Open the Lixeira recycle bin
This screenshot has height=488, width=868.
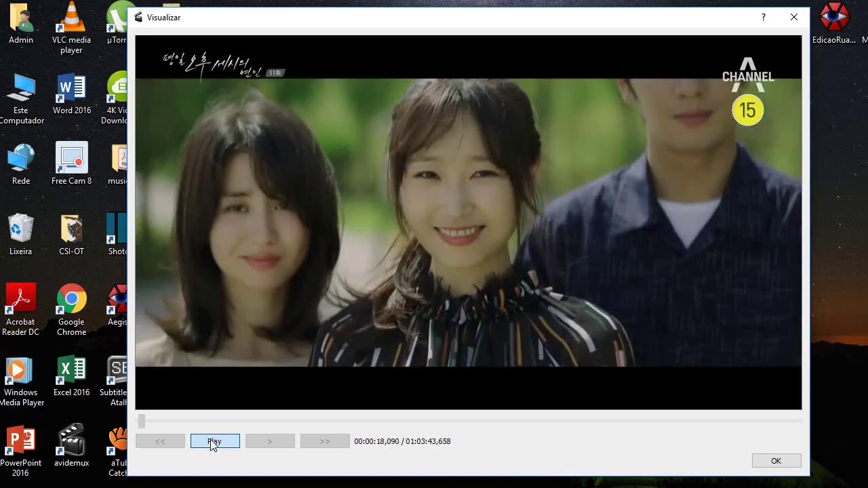(21, 235)
